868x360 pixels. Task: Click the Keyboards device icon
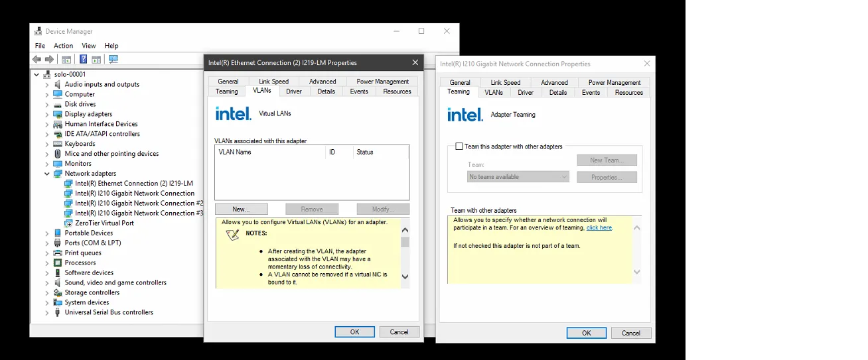pyautogui.click(x=58, y=144)
